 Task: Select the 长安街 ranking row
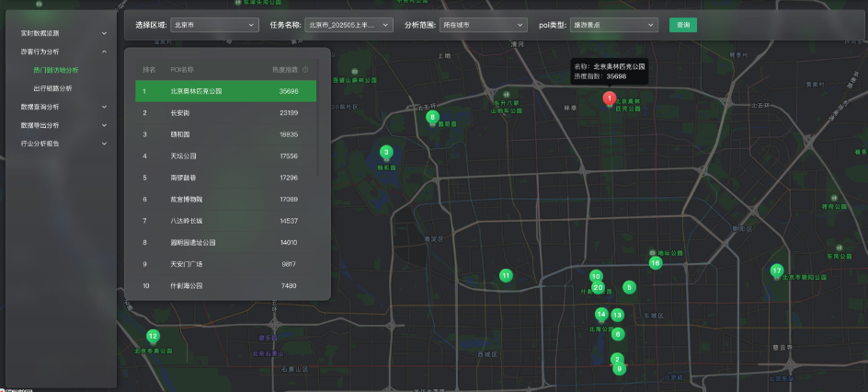pyautogui.click(x=226, y=113)
